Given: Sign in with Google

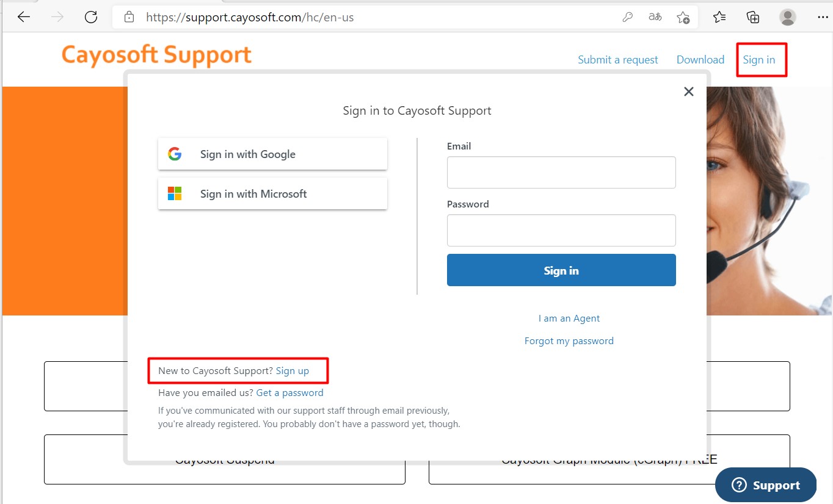Looking at the screenshot, I should (272, 154).
